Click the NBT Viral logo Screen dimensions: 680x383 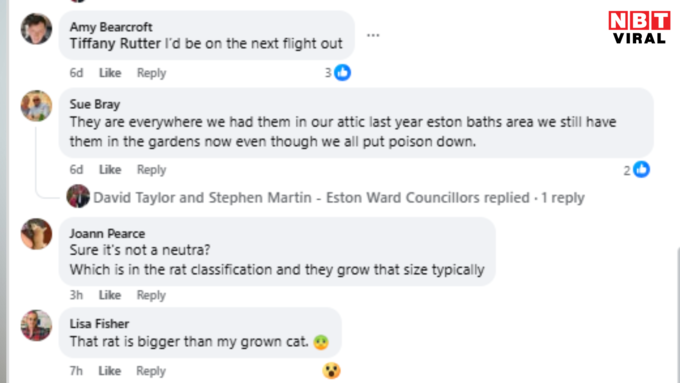(x=639, y=27)
